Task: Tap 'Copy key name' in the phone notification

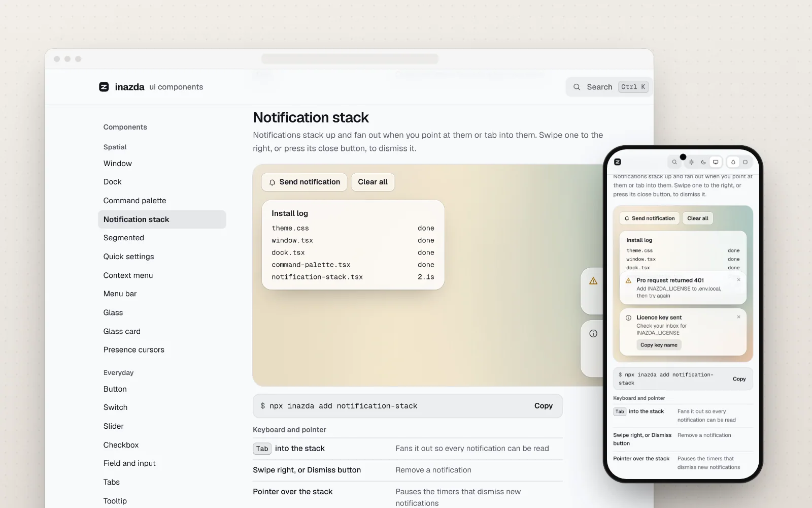Action: click(x=659, y=345)
